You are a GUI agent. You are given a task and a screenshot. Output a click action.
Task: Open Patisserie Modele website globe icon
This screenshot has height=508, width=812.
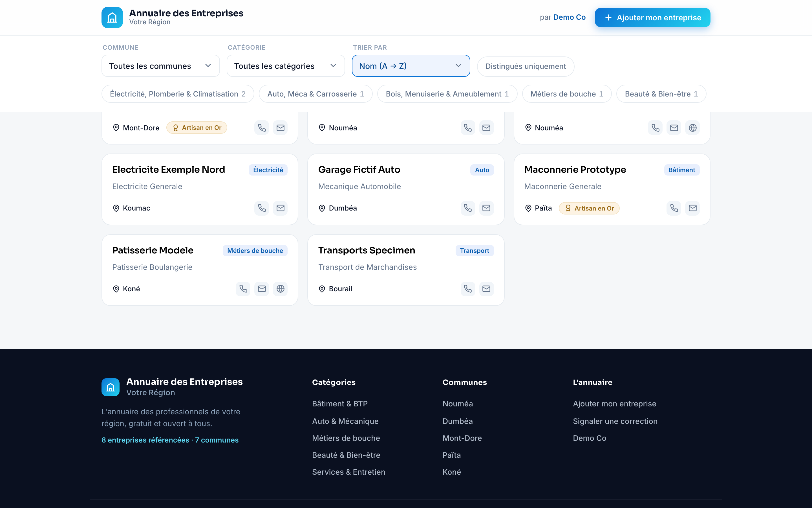tap(281, 289)
